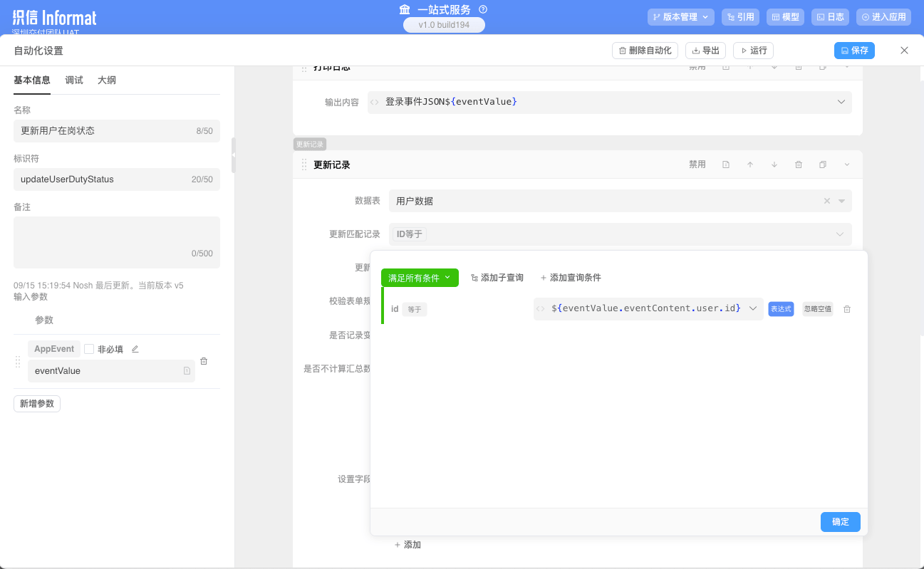Image resolution: width=924 pixels, height=569 pixels.
Task: Click the help icon next to 一站式服务
Action: (483, 9)
